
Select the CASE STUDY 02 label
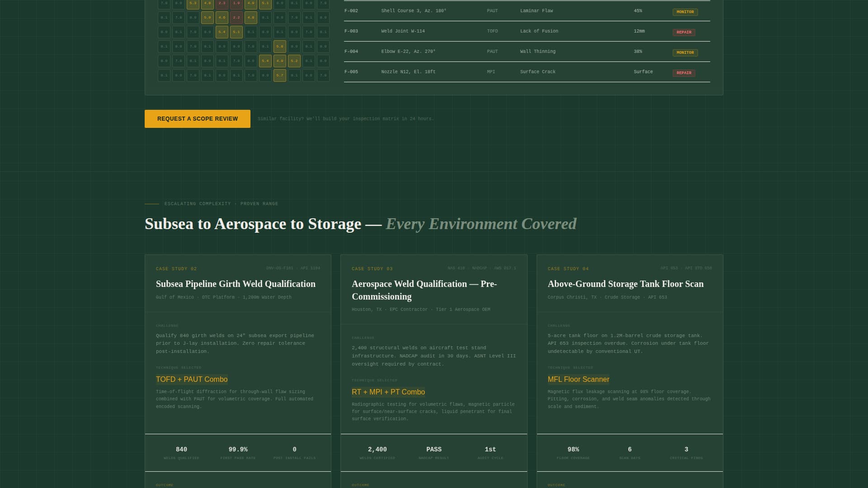[176, 268]
